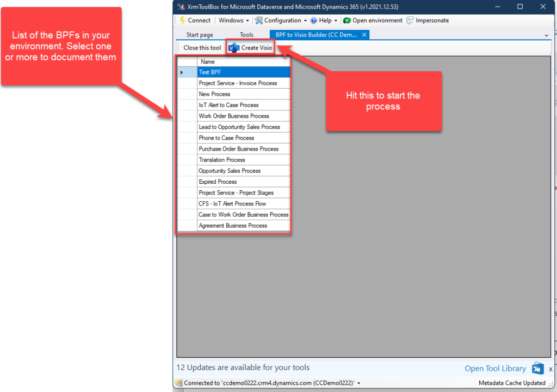The image size is (557, 392).
Task: Click the 12 Updates available message
Action: (x=243, y=368)
